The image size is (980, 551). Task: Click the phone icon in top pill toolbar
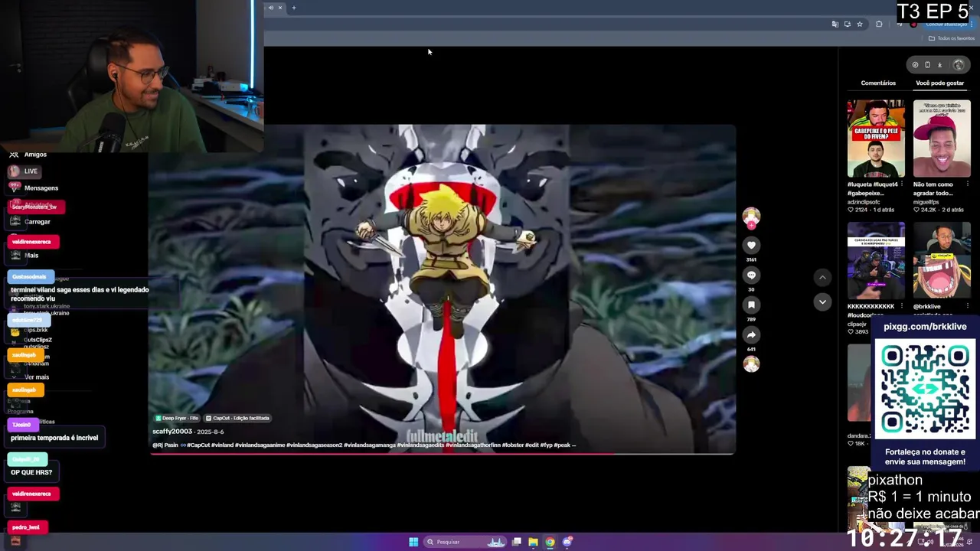[x=927, y=65]
